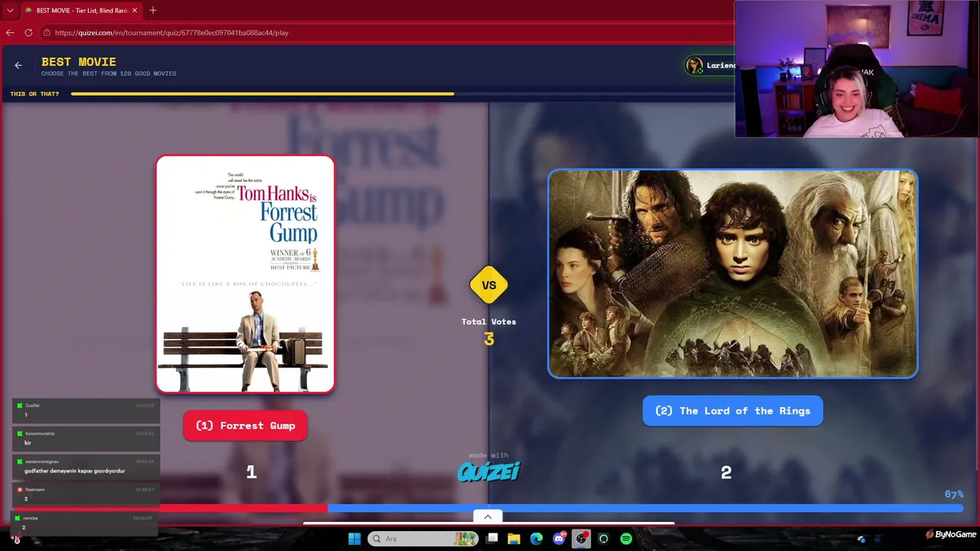Click the 67% vote percentage label
The width and height of the screenshot is (980, 551).
pyautogui.click(x=954, y=494)
